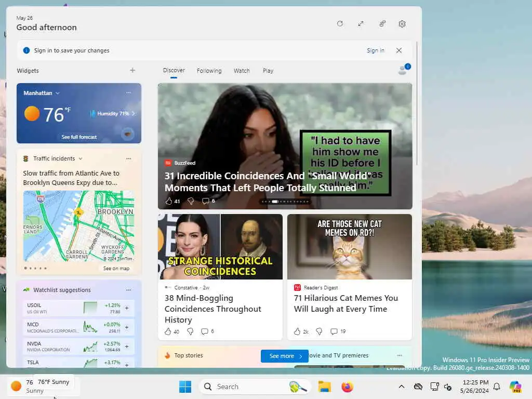
Task: Like the Reader's Digest cat memes article
Action: pos(297,331)
